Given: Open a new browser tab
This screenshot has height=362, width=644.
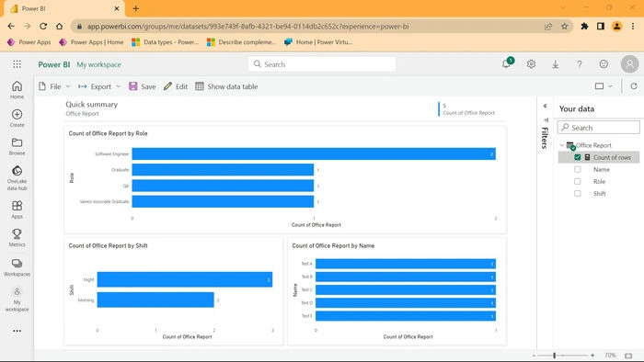Looking at the screenshot, I should pos(136,8).
